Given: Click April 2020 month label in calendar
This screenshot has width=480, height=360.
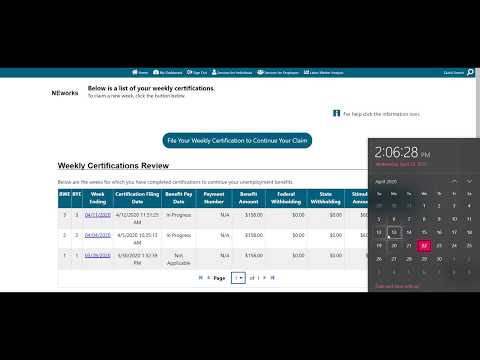Looking at the screenshot, I should click(x=386, y=182).
